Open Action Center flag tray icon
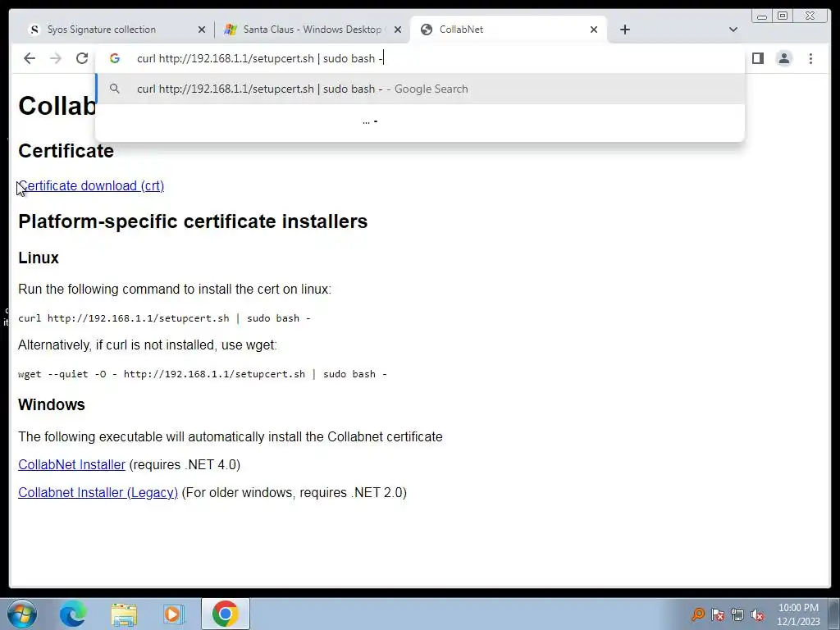Image resolution: width=840 pixels, height=630 pixels. [x=718, y=614]
